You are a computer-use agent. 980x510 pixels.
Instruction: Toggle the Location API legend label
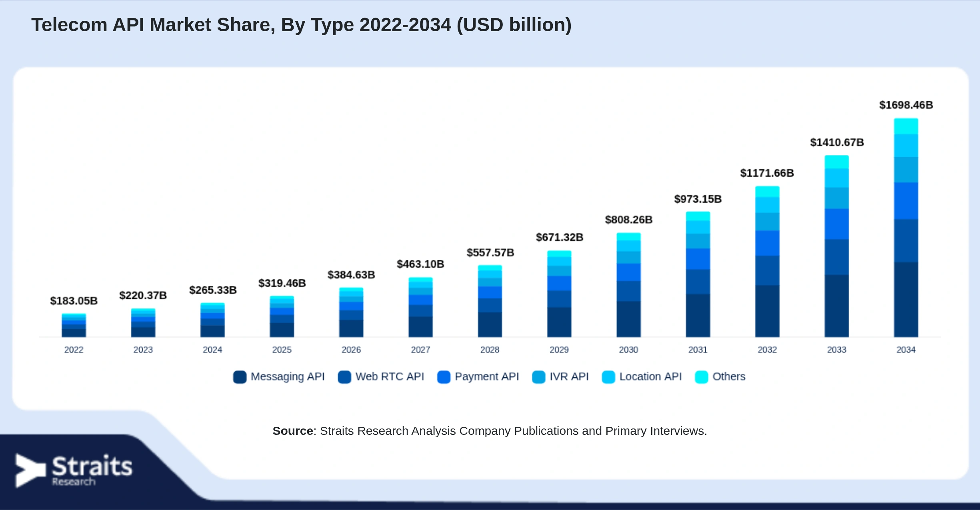tap(650, 377)
